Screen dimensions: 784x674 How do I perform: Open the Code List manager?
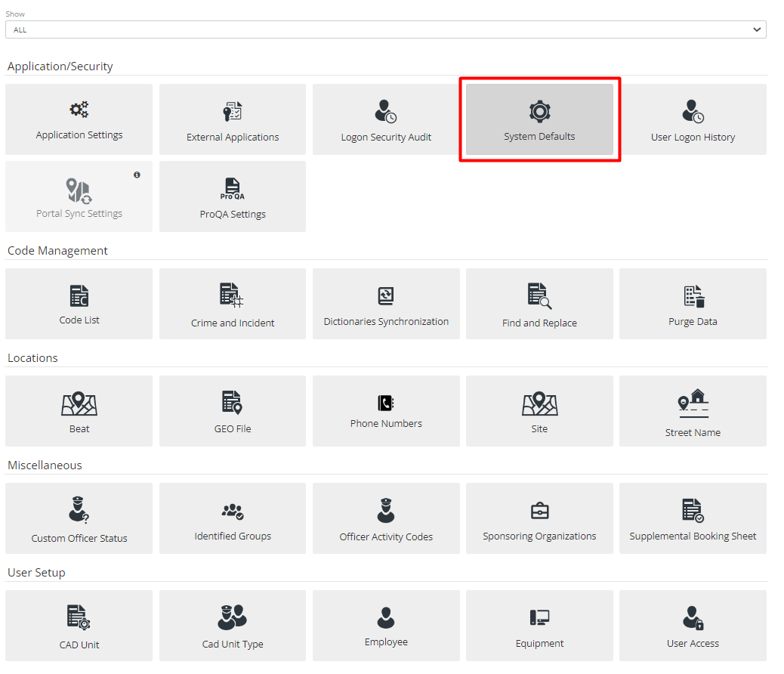point(79,304)
